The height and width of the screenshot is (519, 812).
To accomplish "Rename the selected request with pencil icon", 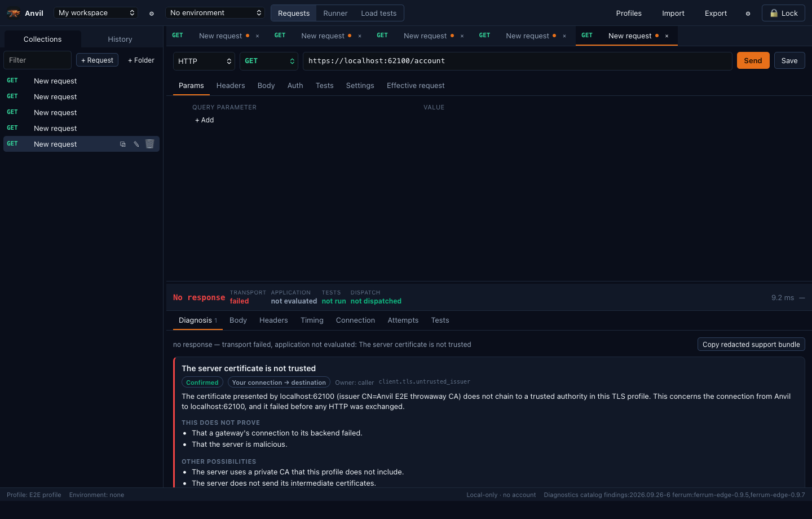I will coord(136,144).
